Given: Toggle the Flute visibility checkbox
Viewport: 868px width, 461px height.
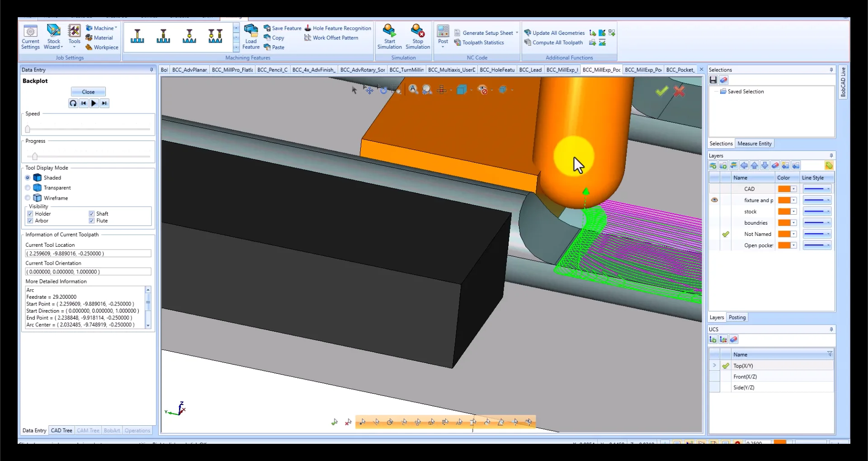Looking at the screenshot, I should tap(92, 221).
